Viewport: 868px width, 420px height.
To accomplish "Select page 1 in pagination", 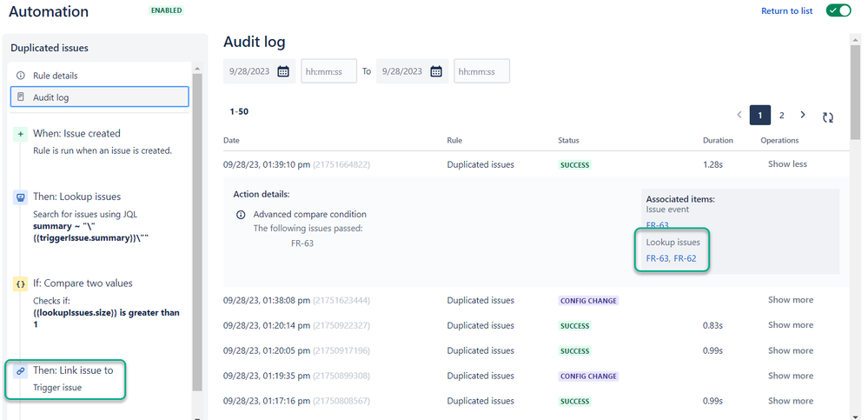I will pyautogui.click(x=760, y=116).
